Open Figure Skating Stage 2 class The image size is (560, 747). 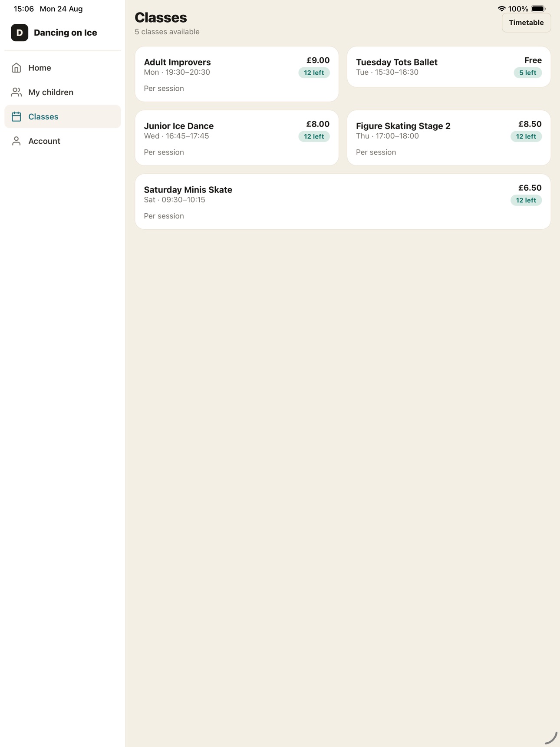click(x=449, y=138)
